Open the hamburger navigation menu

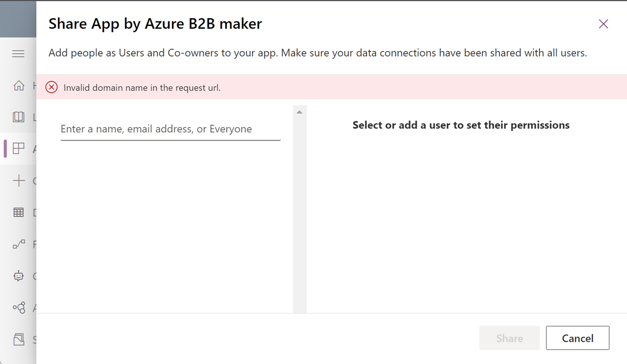tap(18, 53)
